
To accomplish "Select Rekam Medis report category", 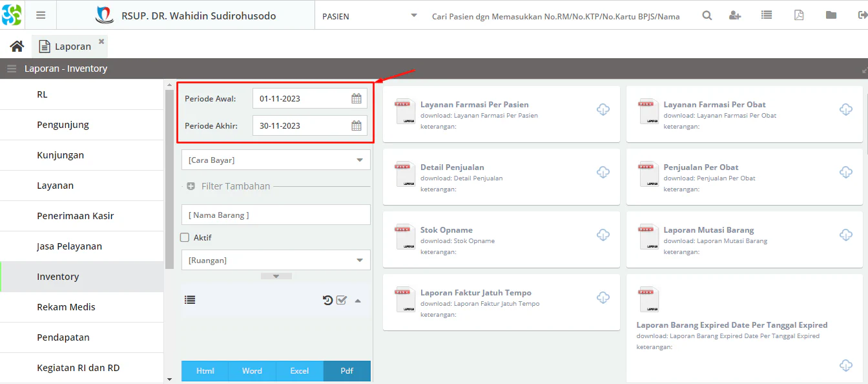I will point(81,307).
